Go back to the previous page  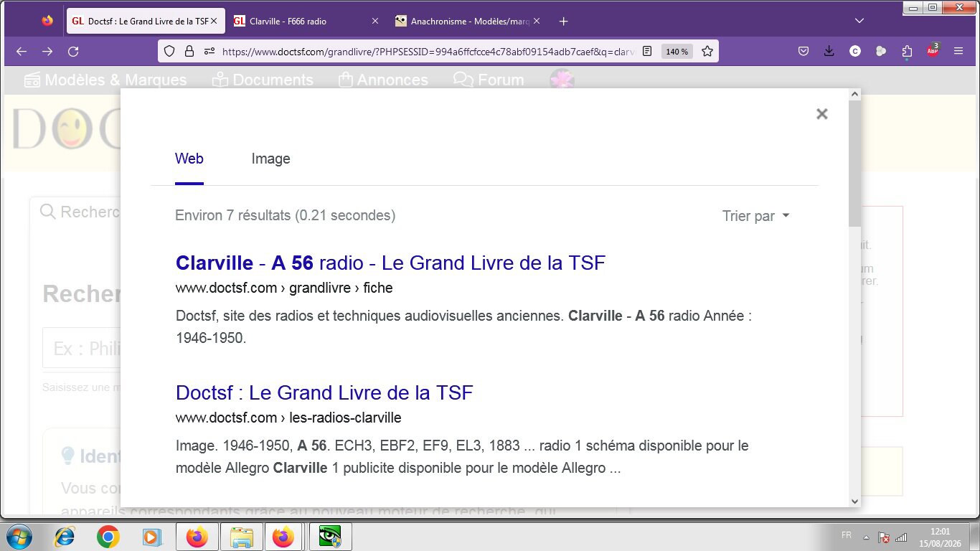(x=21, y=51)
